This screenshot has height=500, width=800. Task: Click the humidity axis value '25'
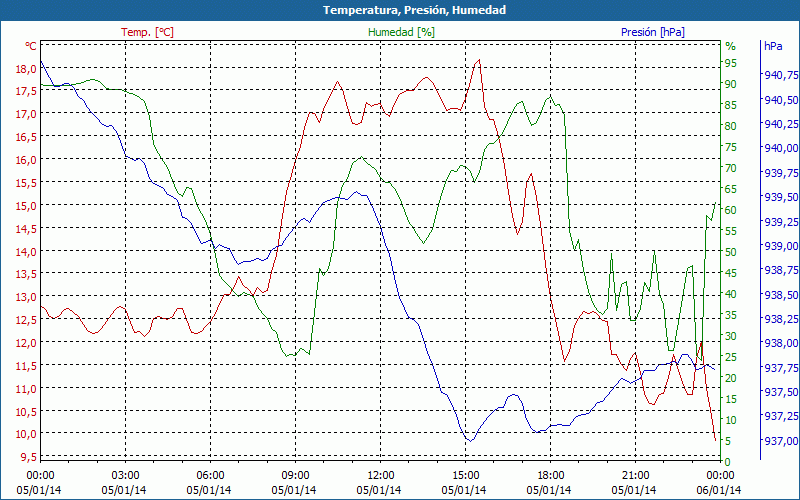click(731, 357)
